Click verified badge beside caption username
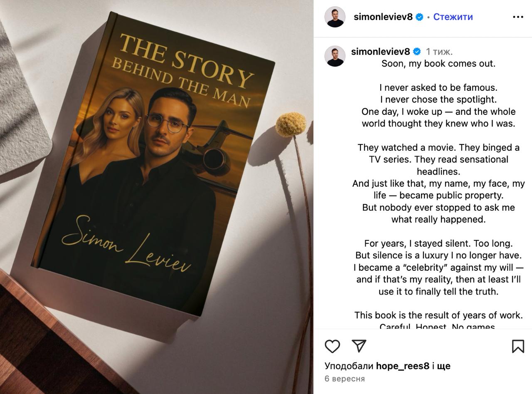 click(x=417, y=52)
